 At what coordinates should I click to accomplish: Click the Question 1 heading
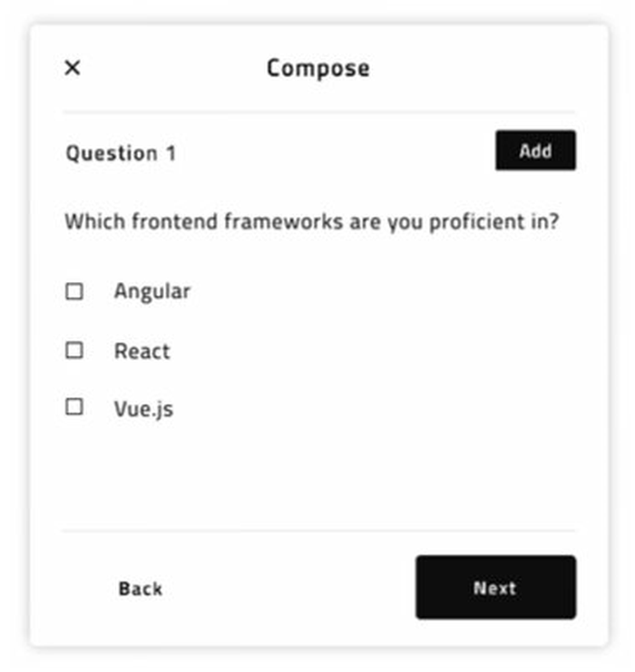(121, 152)
